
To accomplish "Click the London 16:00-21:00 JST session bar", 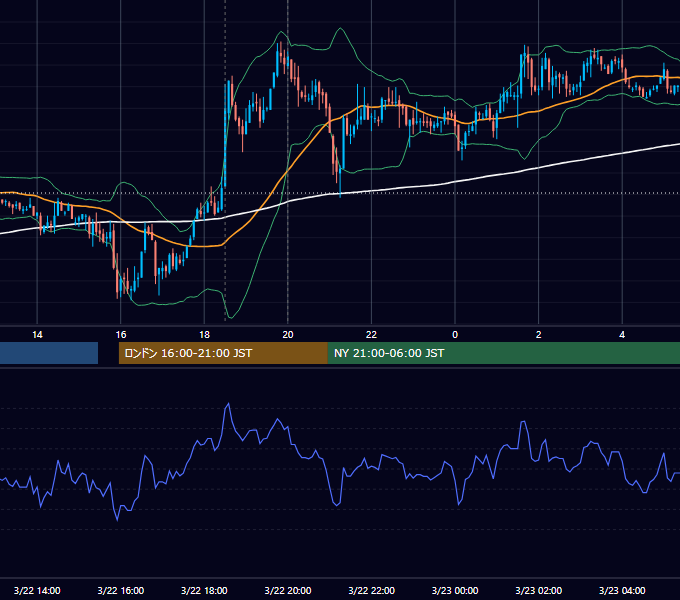I will (x=223, y=353).
